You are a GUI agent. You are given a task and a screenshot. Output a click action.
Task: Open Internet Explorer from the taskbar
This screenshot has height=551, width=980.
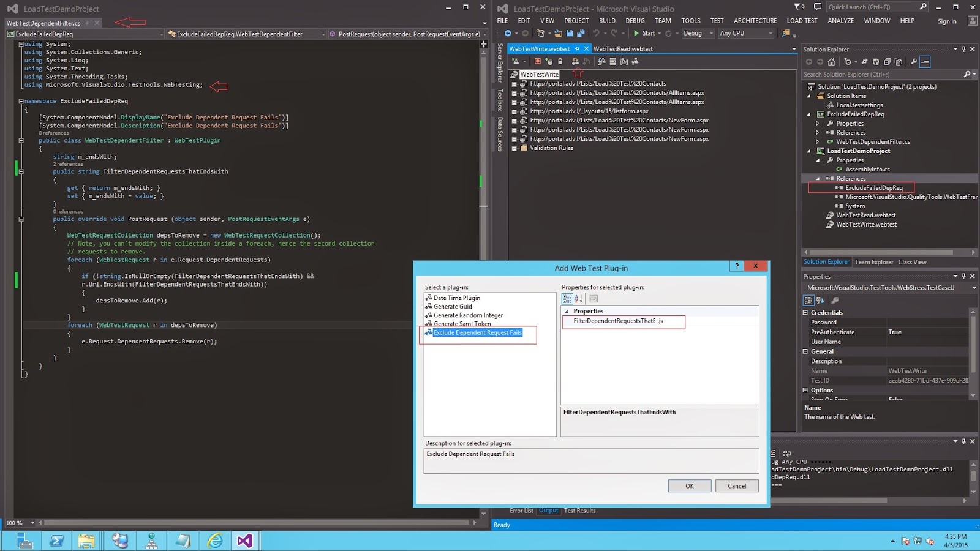215,541
